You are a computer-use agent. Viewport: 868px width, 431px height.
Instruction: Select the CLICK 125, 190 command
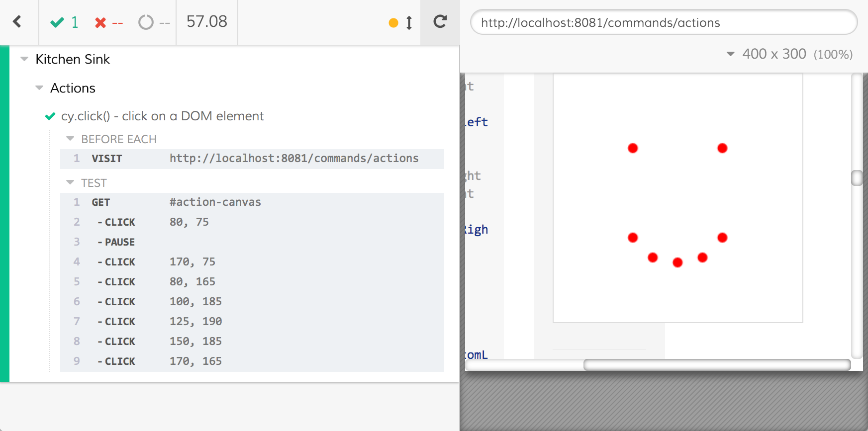click(252, 322)
